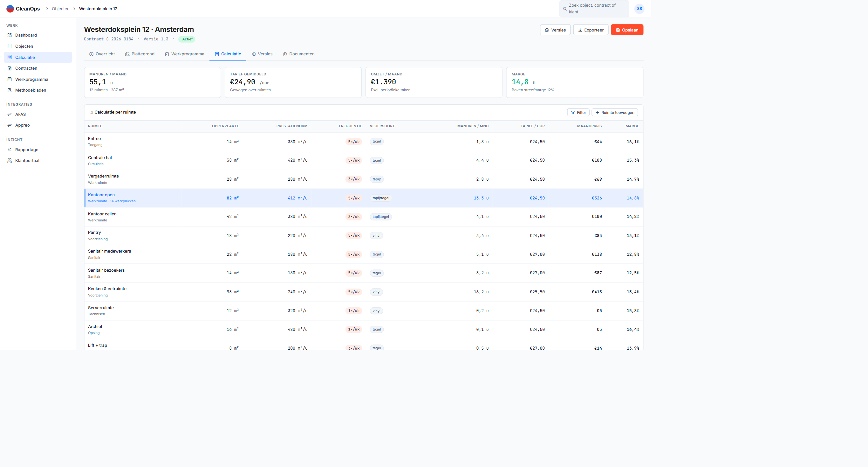Open Werkprogramma from the sidebar
868x467 pixels.
pyautogui.click(x=38, y=79)
